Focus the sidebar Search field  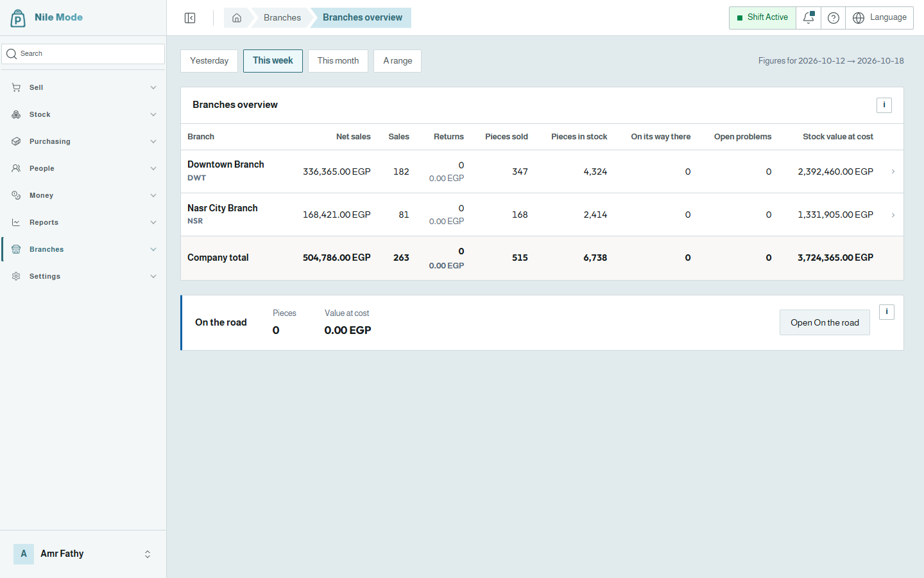click(83, 54)
